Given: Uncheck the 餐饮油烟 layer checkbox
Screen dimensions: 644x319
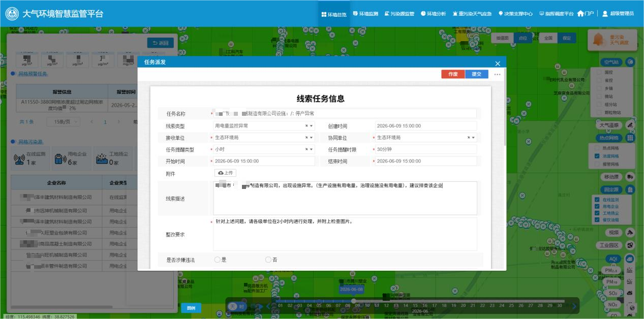Looking at the screenshot, I should 597,220.
